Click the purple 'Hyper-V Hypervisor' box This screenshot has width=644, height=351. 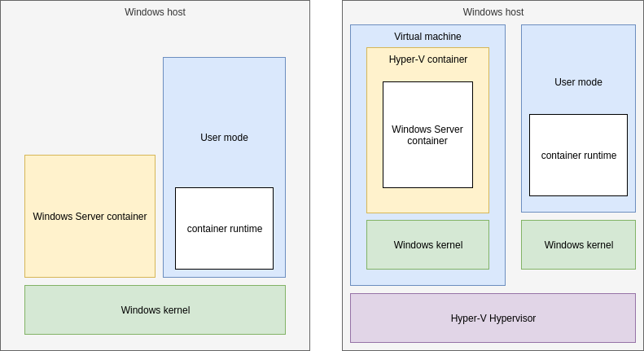coord(493,318)
